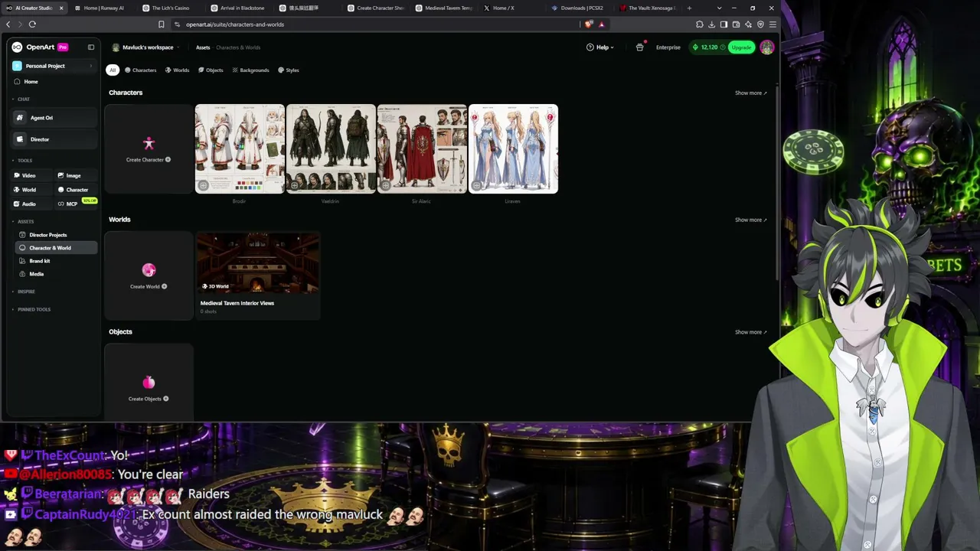Image resolution: width=980 pixels, height=551 pixels.
Task: Toggle the browser sidebar panel icon
Action: tap(724, 24)
